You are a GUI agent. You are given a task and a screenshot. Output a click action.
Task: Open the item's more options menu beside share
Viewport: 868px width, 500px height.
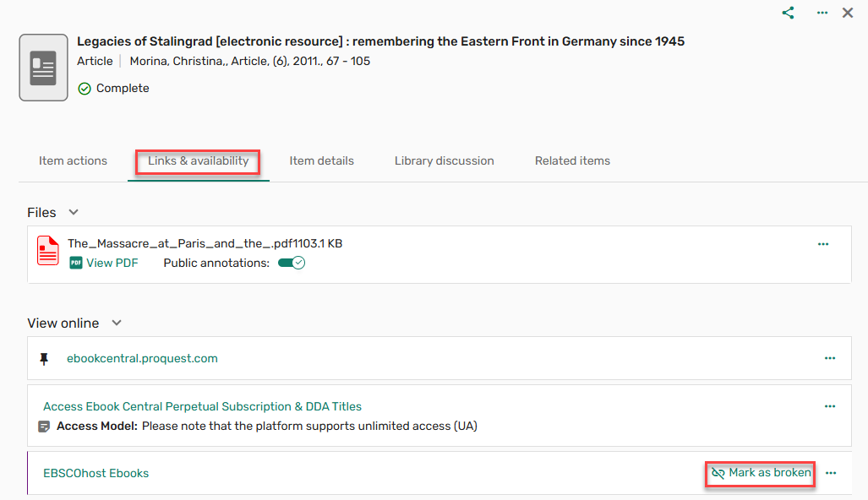(x=822, y=13)
